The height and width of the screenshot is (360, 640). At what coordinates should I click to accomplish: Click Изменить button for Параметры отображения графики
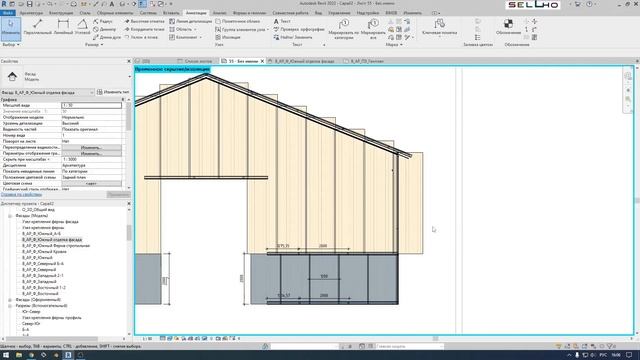pos(91,153)
